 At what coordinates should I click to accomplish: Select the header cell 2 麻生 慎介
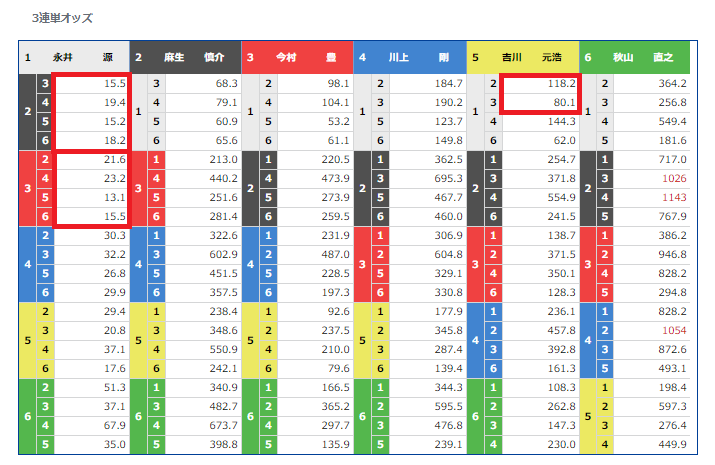point(186,57)
